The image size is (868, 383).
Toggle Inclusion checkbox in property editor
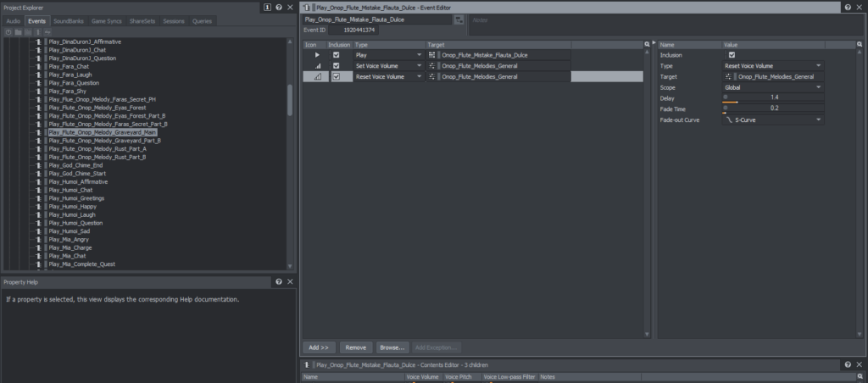[x=732, y=55]
